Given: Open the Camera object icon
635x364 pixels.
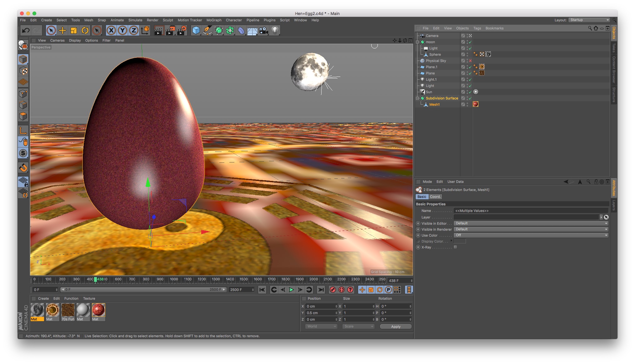Looking at the screenshot, I should click(x=264, y=30).
